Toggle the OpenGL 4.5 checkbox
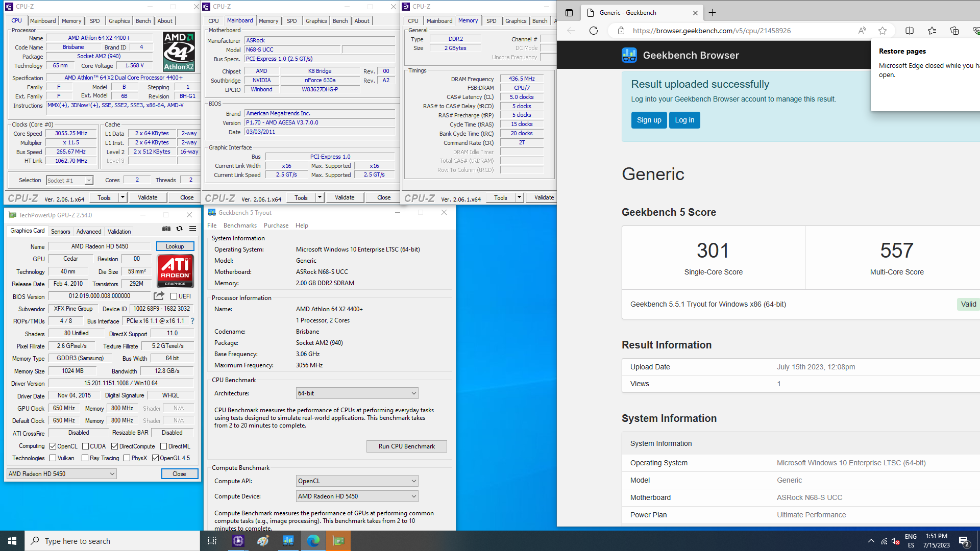Image resolution: width=980 pixels, height=551 pixels. click(x=155, y=458)
